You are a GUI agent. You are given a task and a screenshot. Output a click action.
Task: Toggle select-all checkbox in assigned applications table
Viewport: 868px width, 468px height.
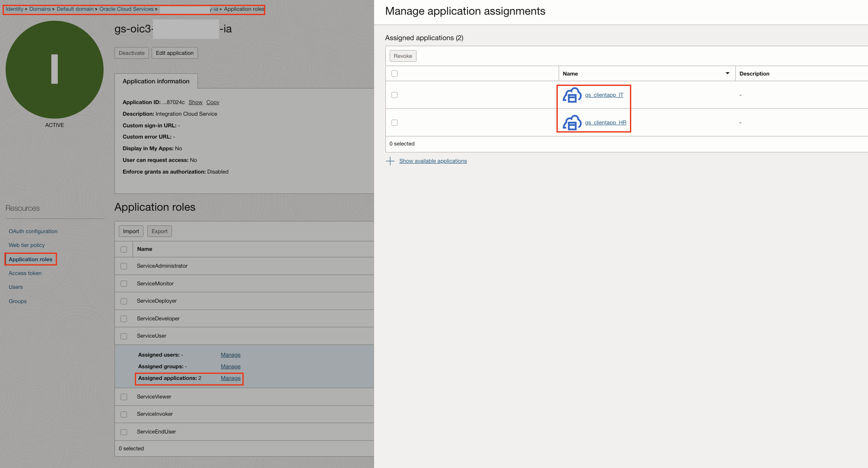[x=394, y=74]
